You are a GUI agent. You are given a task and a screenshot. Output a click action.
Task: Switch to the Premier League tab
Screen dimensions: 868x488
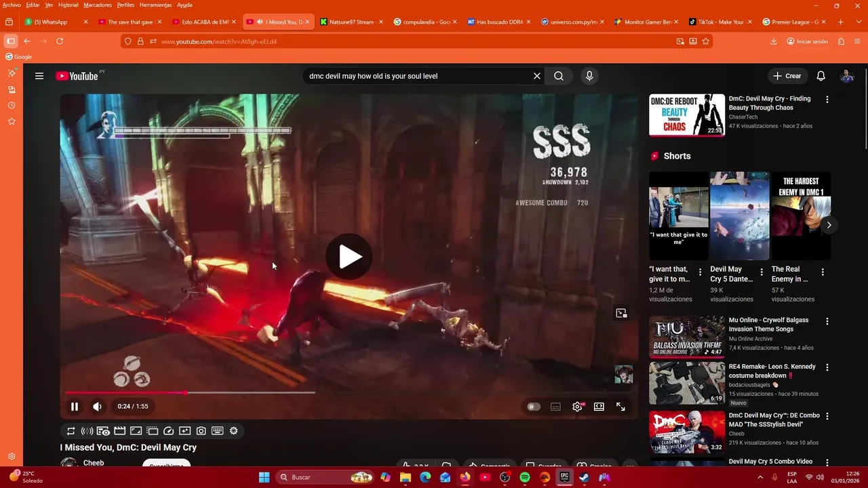click(x=793, y=22)
